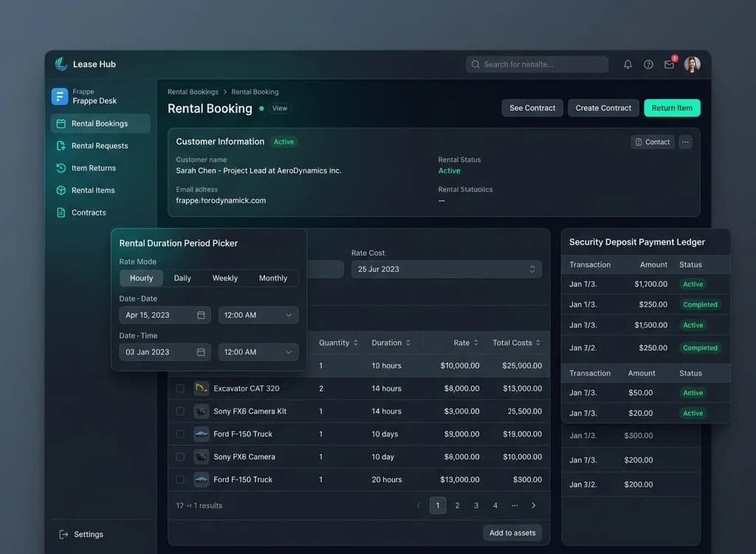Screen dimensions: 756x554
Task: Select Monthly rate mode
Action: (x=273, y=278)
